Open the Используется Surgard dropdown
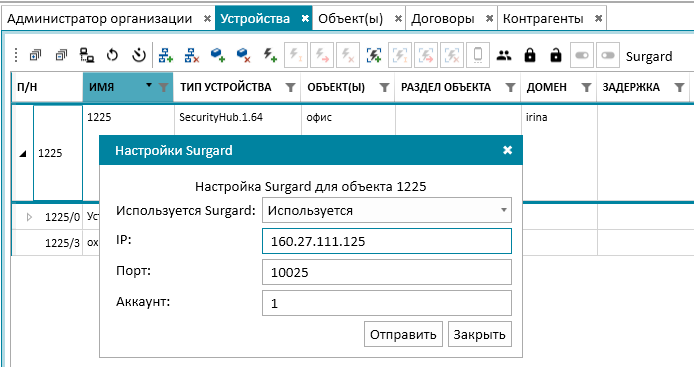 coord(387,210)
